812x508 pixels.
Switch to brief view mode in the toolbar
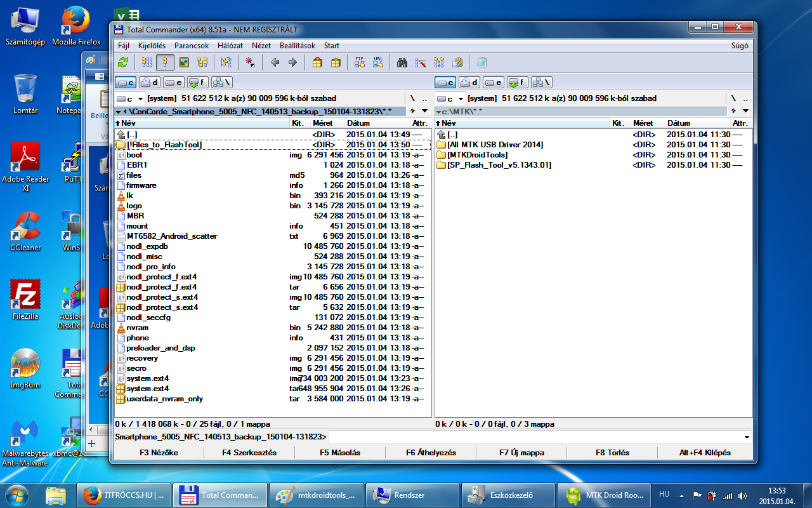point(147,62)
